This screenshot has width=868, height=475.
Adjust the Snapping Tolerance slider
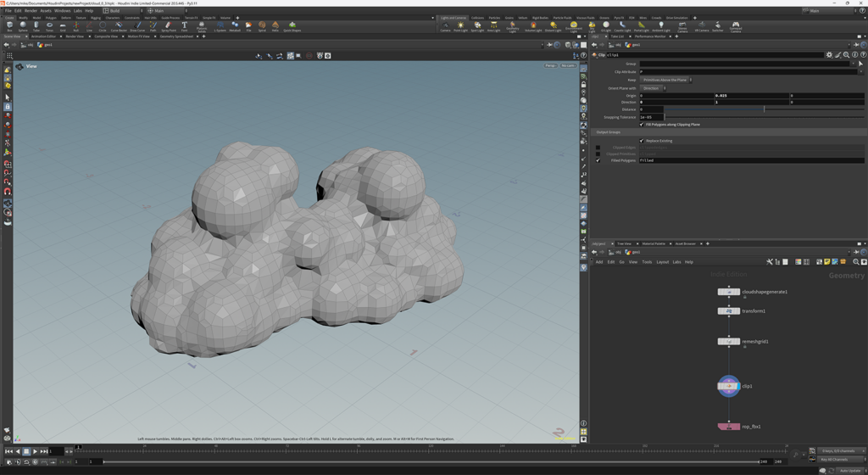click(764, 117)
